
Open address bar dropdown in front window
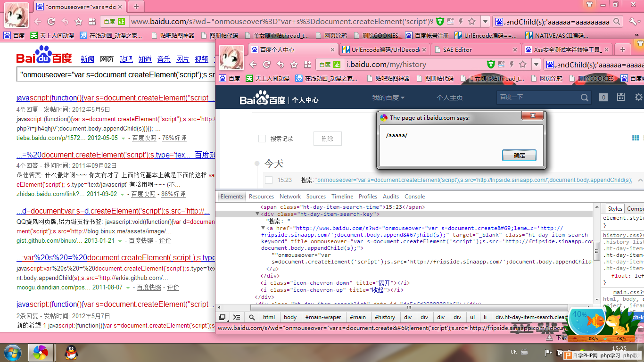click(x=536, y=65)
